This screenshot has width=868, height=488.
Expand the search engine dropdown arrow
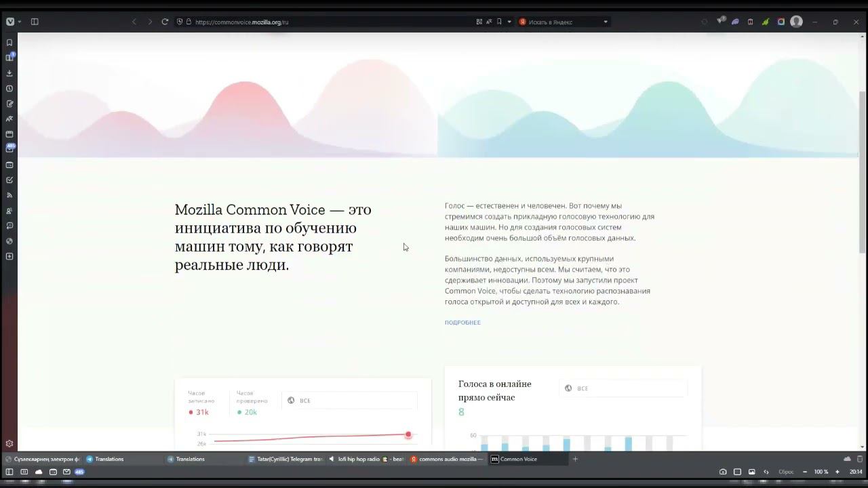(x=606, y=22)
